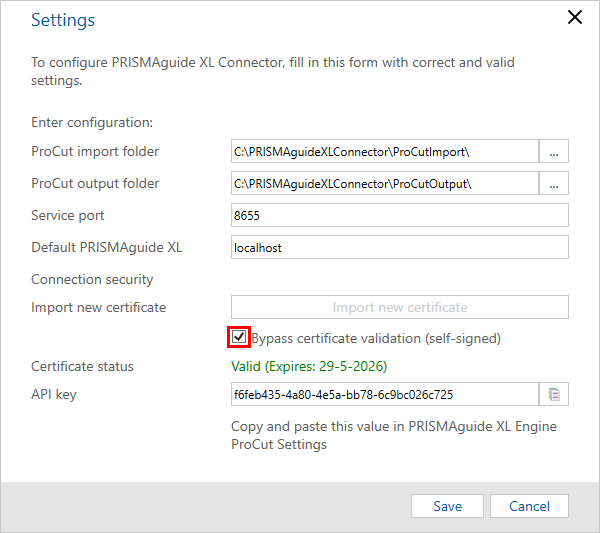
Task: Cancel the settings changes
Action: point(529,506)
